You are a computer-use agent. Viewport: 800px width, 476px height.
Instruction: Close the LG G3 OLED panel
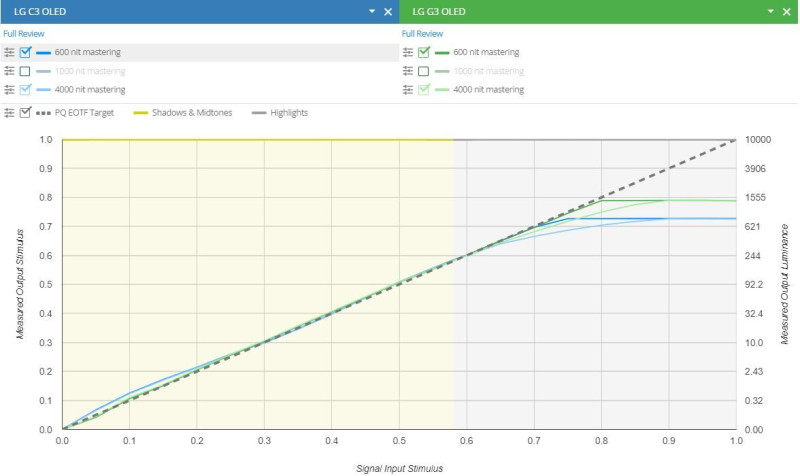(x=786, y=12)
